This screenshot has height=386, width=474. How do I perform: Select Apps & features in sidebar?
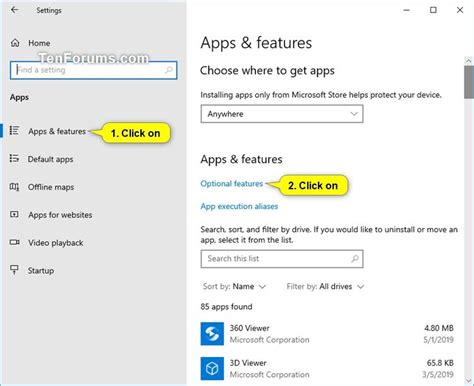(x=57, y=131)
